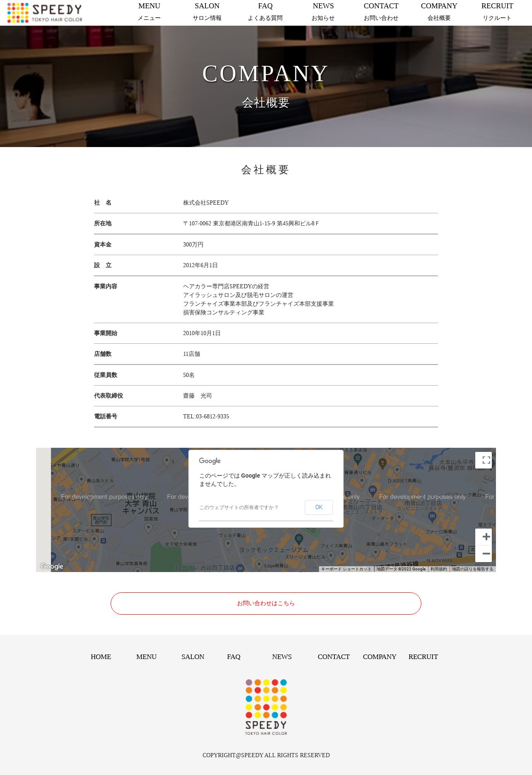Open the SALON サロン情報 navigation item
The height and width of the screenshot is (775, 532).
207,12
